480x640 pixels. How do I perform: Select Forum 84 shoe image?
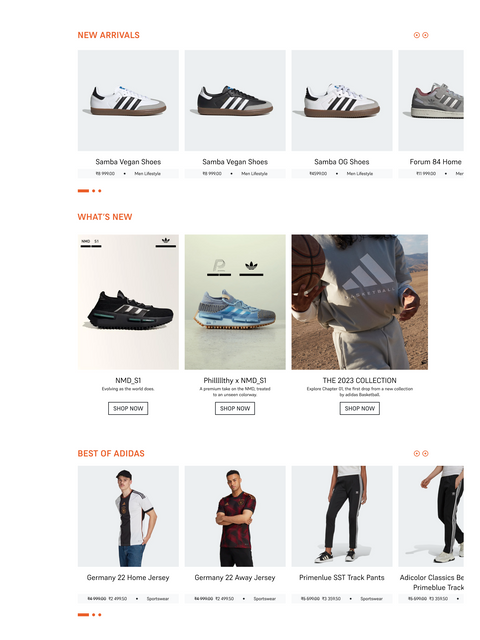pyautogui.click(x=431, y=100)
